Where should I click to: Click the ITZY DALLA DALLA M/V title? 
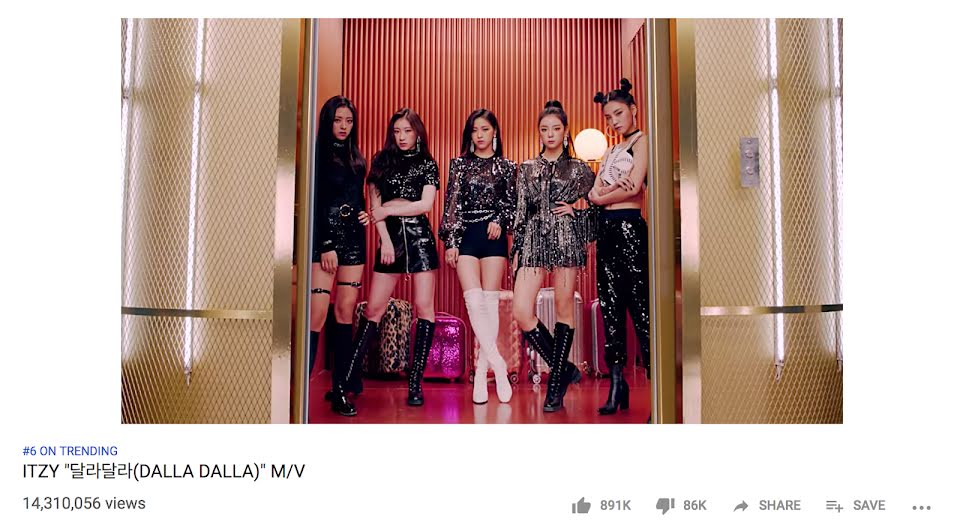[x=163, y=471]
